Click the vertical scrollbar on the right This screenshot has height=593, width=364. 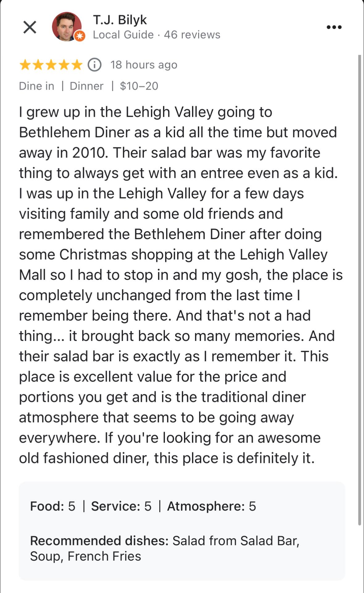[x=359, y=290]
